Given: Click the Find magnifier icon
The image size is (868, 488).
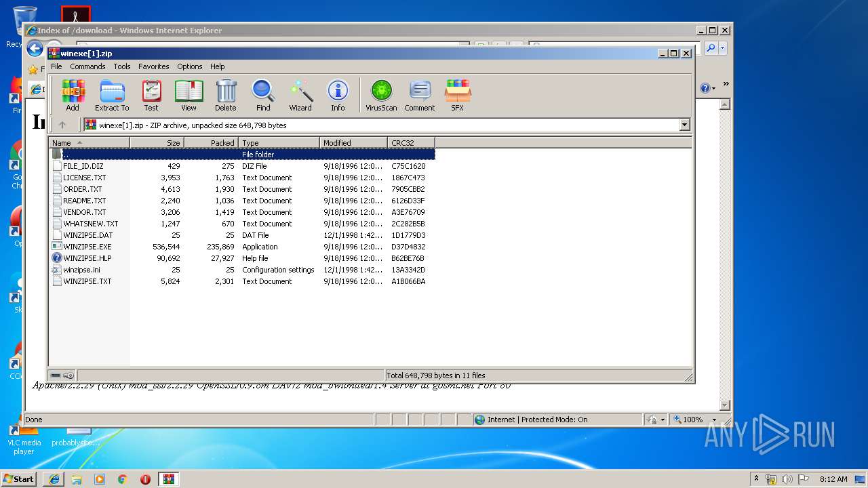Looking at the screenshot, I should pos(263,95).
